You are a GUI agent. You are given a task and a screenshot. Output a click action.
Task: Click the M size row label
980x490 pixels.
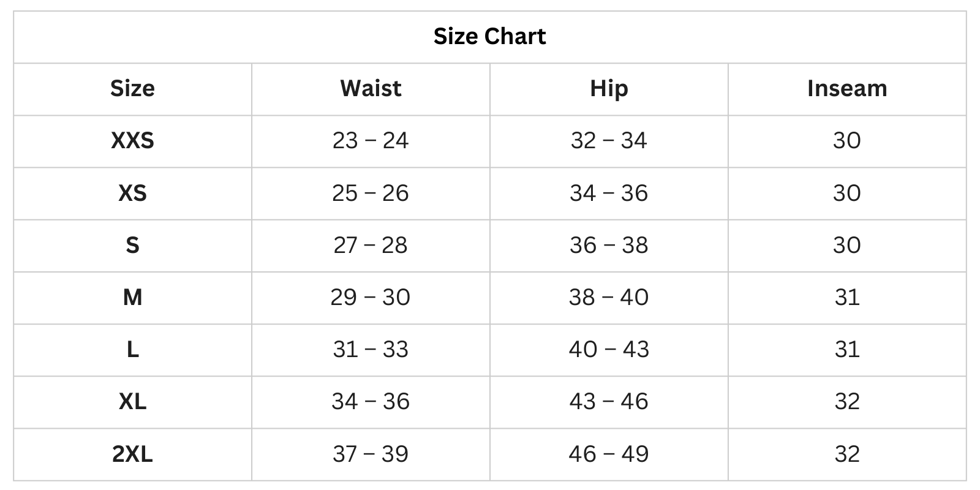coord(132,298)
